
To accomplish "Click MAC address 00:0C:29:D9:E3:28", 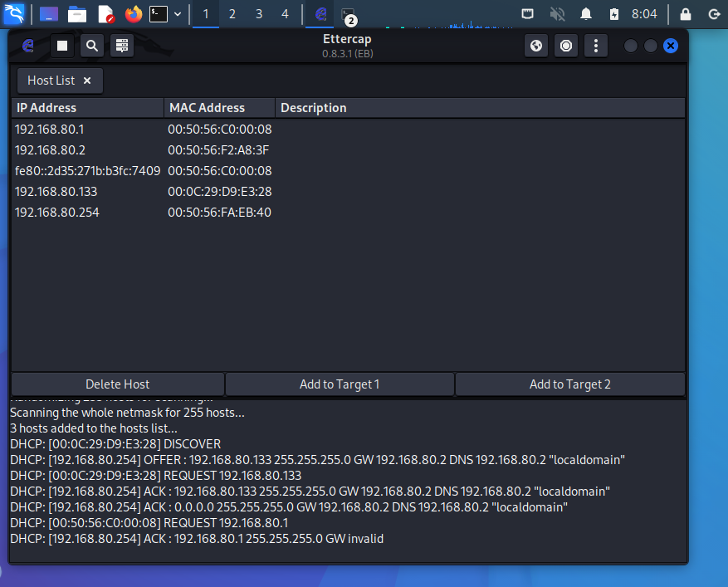I will (x=220, y=191).
